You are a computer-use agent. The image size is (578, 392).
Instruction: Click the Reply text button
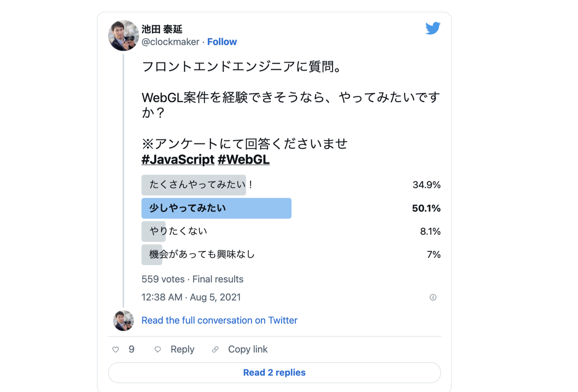tap(182, 349)
